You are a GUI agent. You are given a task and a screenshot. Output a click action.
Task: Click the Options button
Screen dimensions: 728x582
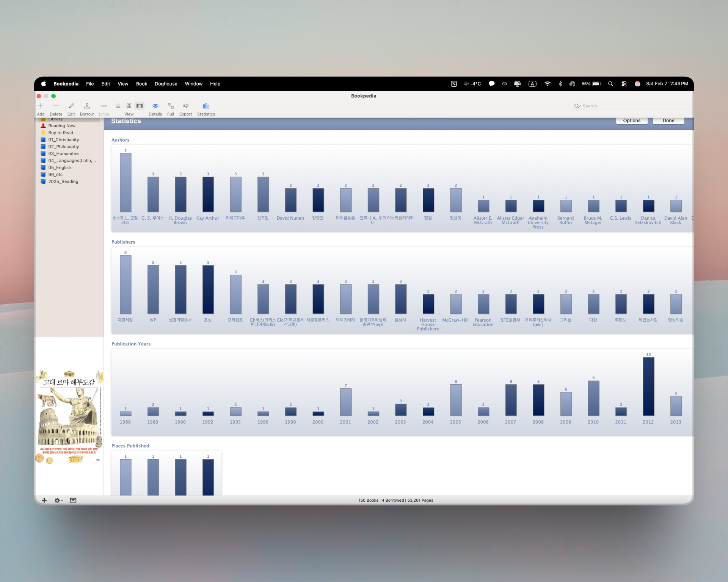point(631,120)
